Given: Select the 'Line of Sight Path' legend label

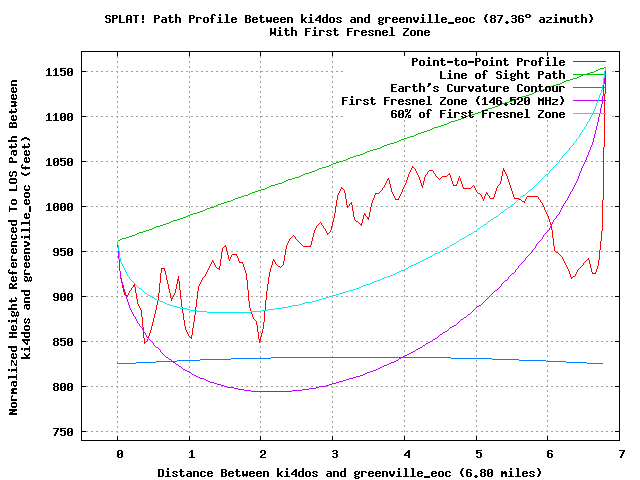Looking at the screenshot, I should click(x=502, y=75).
